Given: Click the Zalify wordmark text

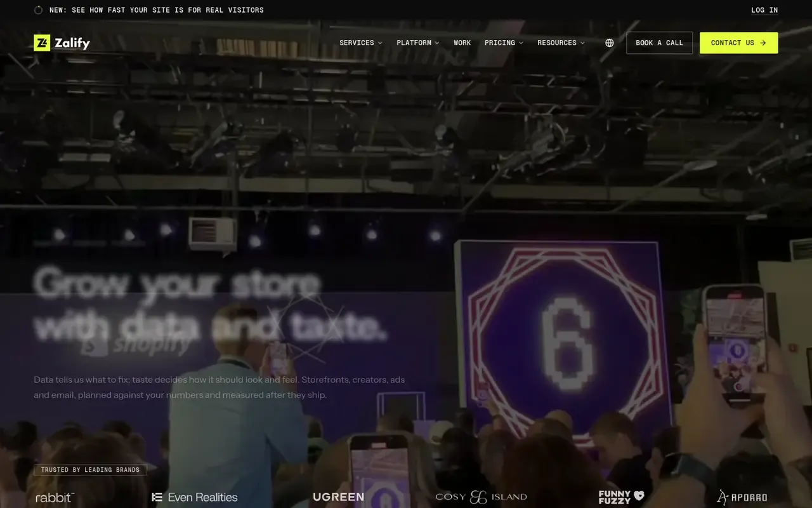Looking at the screenshot, I should [72, 43].
